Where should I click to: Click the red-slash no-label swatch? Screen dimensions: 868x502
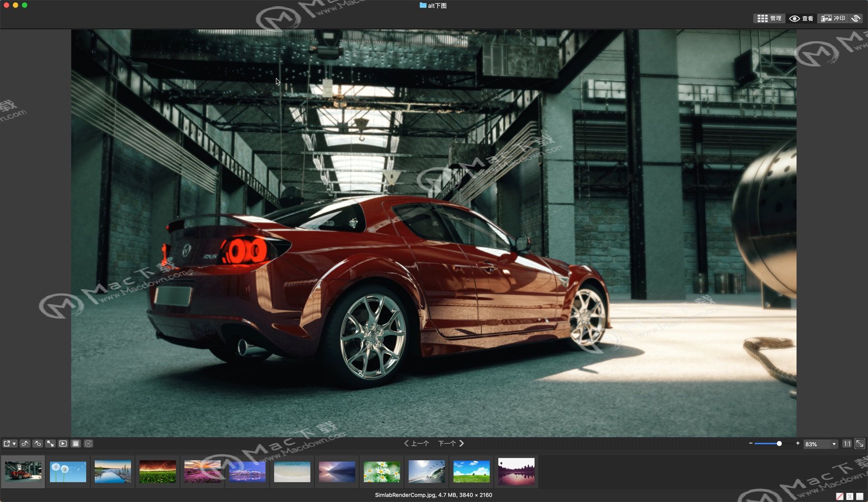click(839, 497)
